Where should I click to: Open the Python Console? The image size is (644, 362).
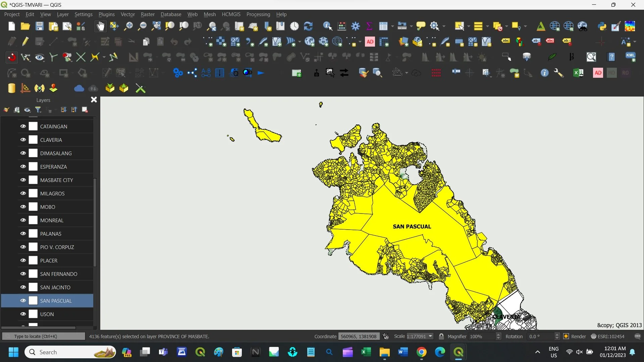click(x=602, y=26)
